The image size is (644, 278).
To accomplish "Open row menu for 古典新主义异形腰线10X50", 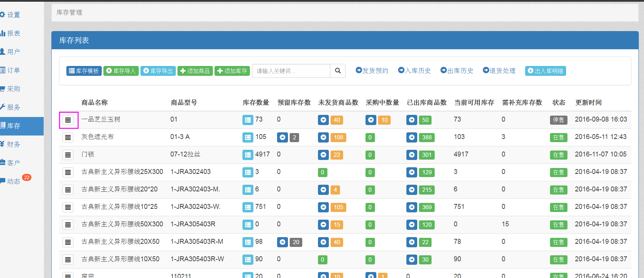I will pyautogui.click(x=68, y=260).
